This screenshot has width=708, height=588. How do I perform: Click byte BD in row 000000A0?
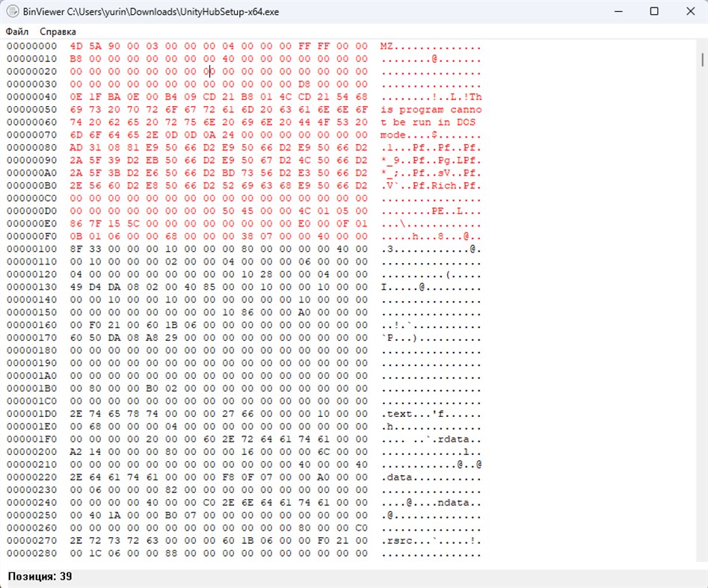(229, 173)
